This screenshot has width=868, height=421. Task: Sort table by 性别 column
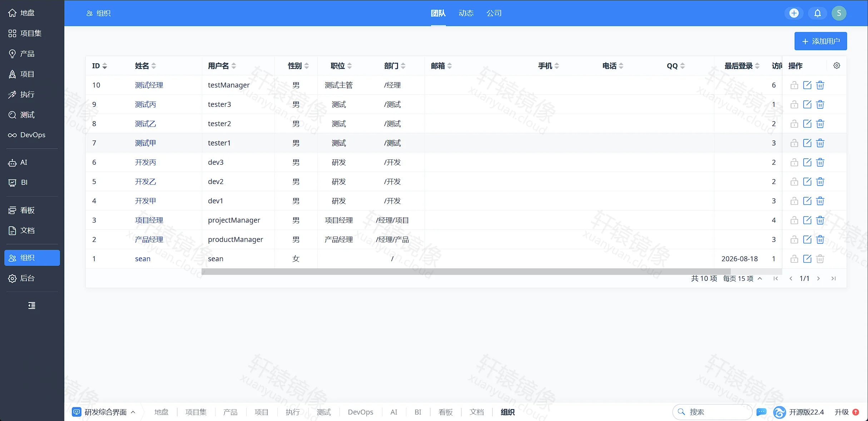click(x=298, y=66)
